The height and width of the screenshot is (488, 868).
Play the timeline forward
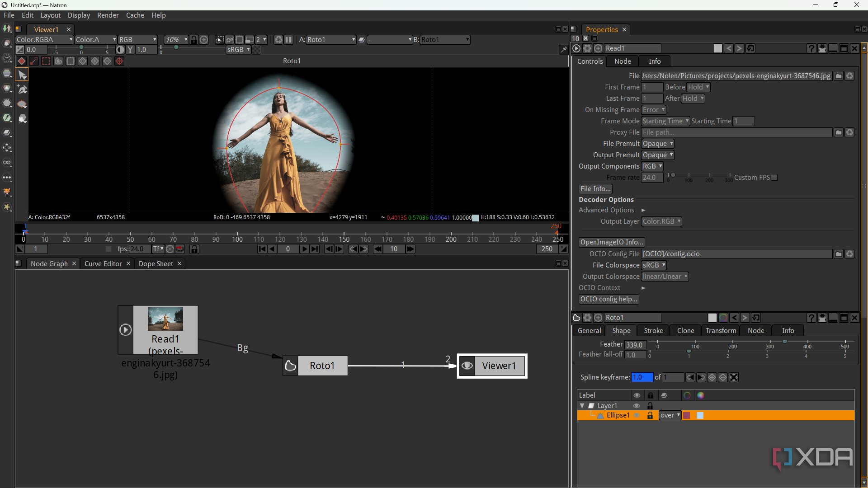304,249
